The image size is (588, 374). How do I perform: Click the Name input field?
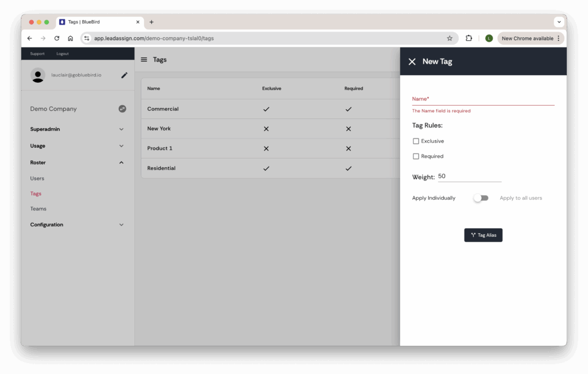tap(483, 99)
